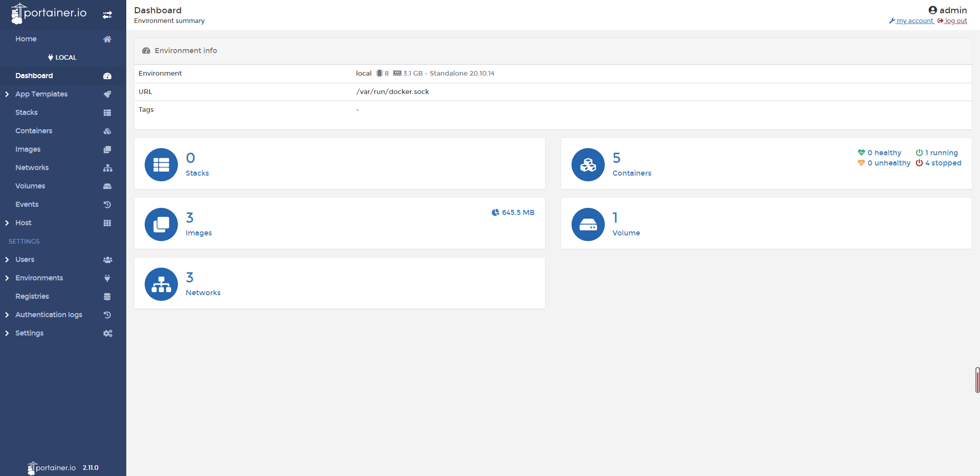Expand the Host submenu chevron

7,223
